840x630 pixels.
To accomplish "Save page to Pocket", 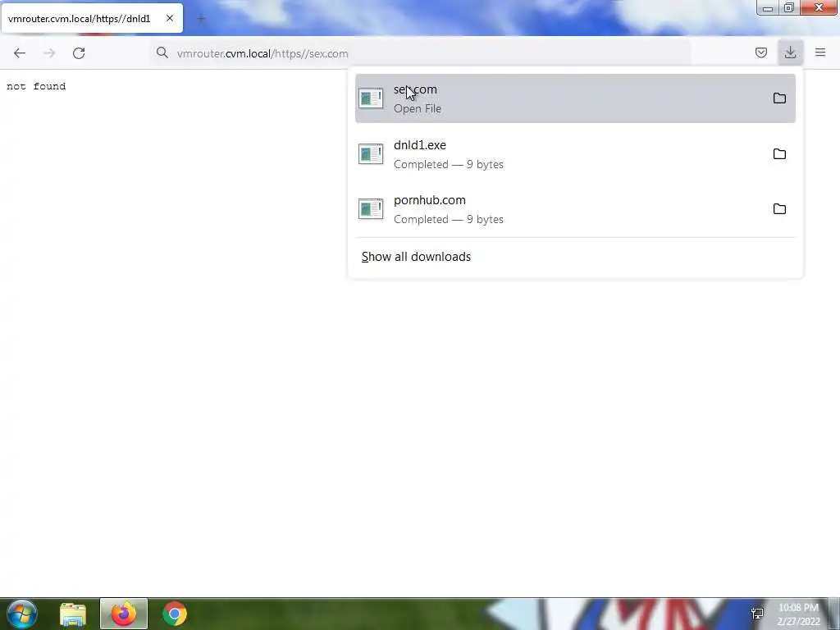I will 760,52.
